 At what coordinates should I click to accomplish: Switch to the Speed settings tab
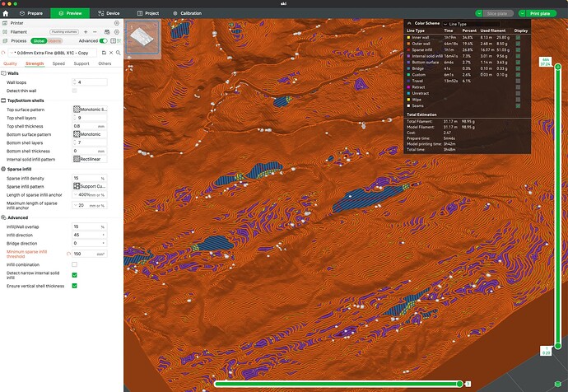click(58, 63)
